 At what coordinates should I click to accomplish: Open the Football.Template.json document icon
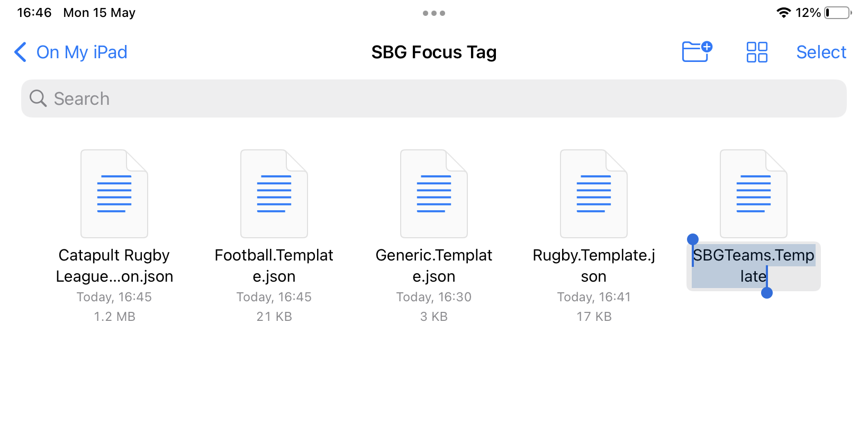coord(274,194)
